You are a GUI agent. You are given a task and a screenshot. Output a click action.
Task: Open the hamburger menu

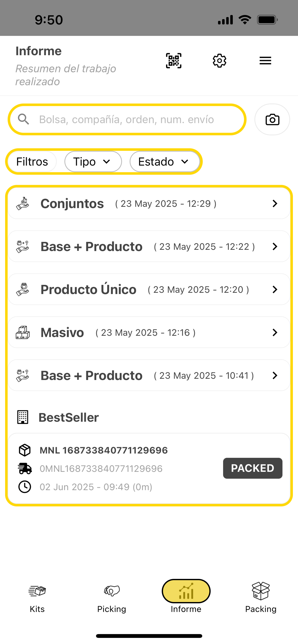265,61
